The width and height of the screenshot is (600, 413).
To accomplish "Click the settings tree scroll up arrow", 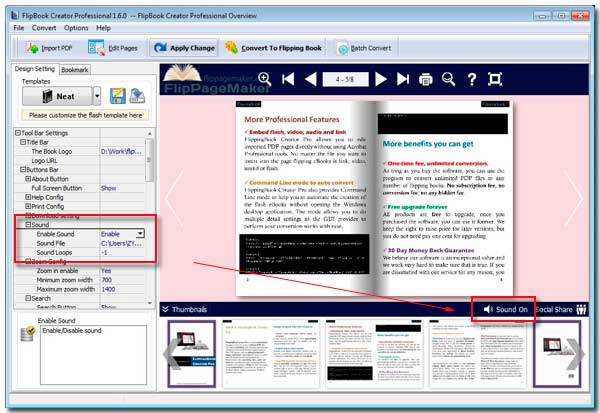I will tap(150, 134).
